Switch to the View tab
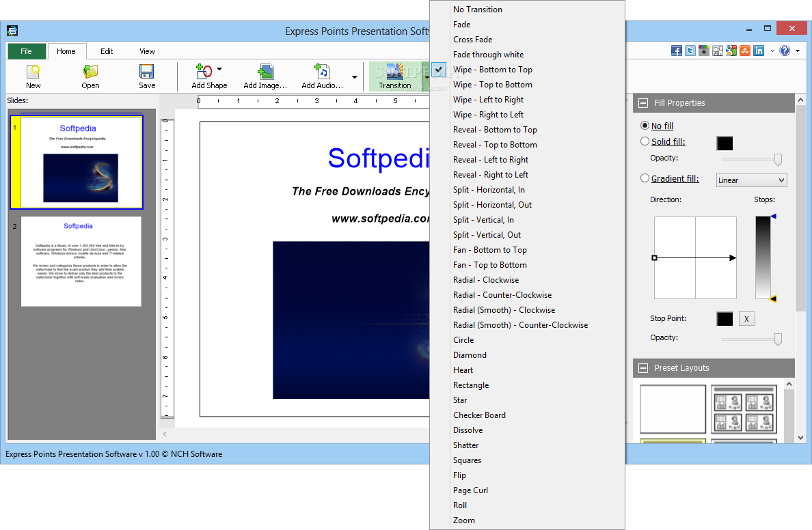Screen dimensions: 812x530 147,51
